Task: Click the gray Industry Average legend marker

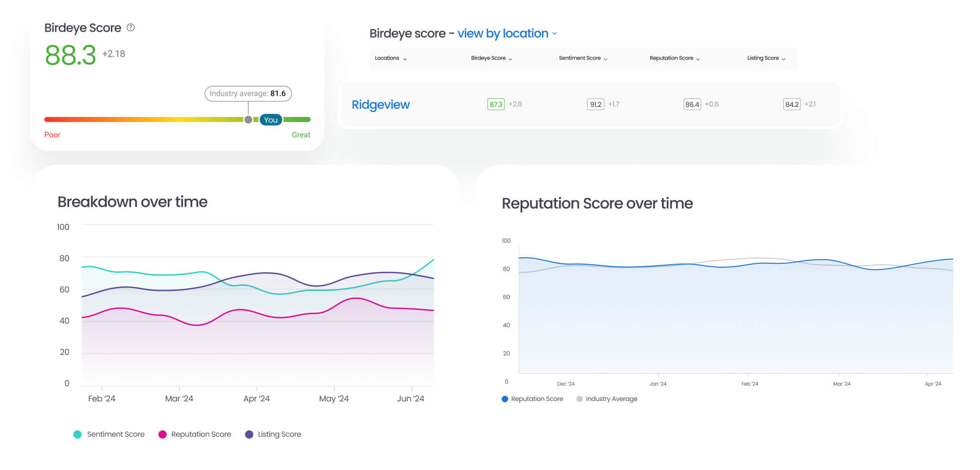Action: click(x=579, y=398)
